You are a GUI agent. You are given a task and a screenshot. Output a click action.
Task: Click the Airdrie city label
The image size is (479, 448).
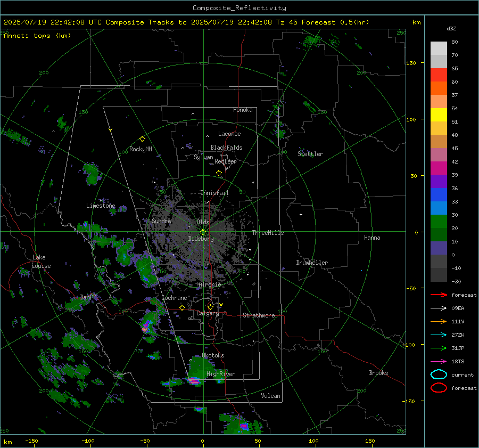210,284
